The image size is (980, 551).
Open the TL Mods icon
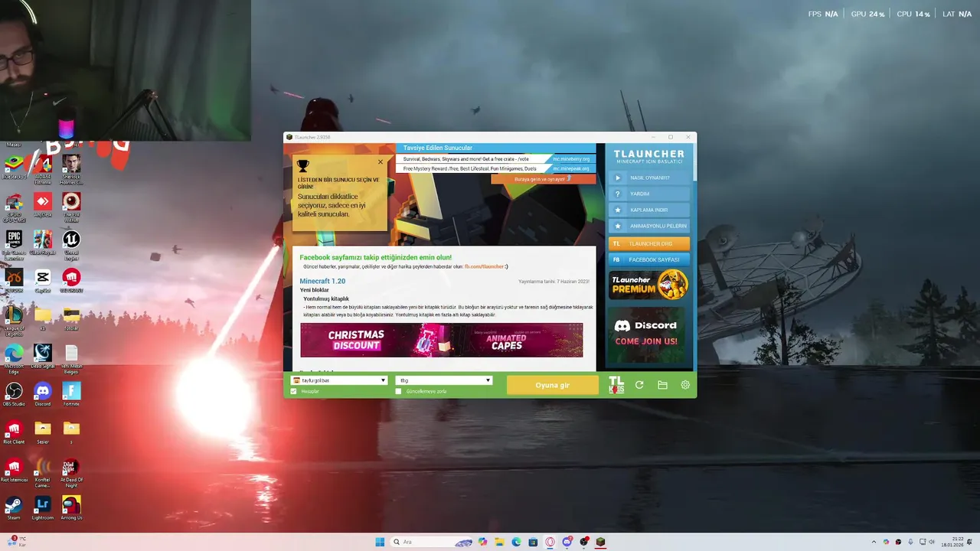pyautogui.click(x=616, y=385)
